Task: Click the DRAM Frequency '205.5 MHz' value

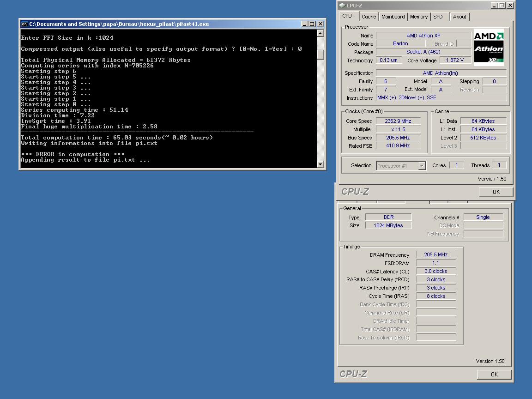Action: pos(436,255)
